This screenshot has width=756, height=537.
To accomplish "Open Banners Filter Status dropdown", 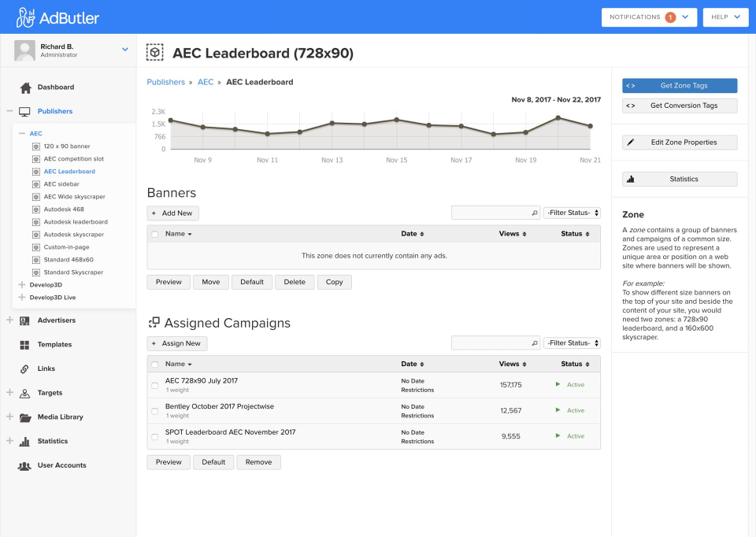I will point(572,213).
